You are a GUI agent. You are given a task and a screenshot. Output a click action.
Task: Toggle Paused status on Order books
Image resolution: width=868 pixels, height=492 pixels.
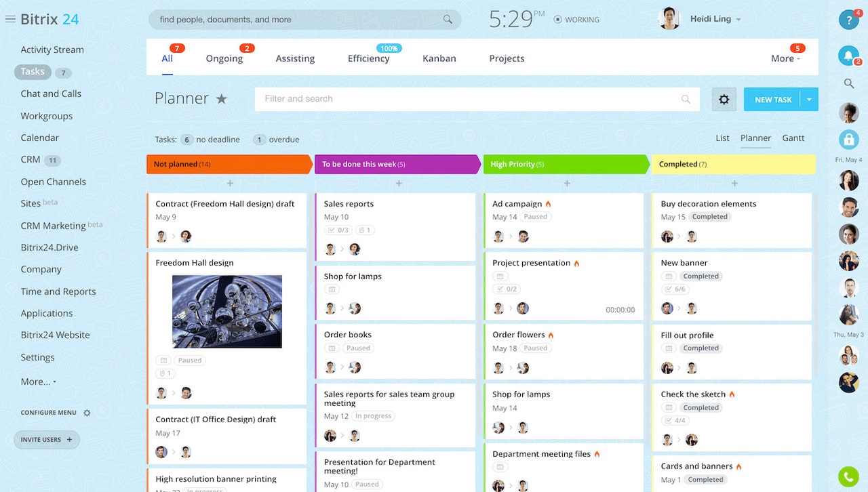tap(358, 348)
